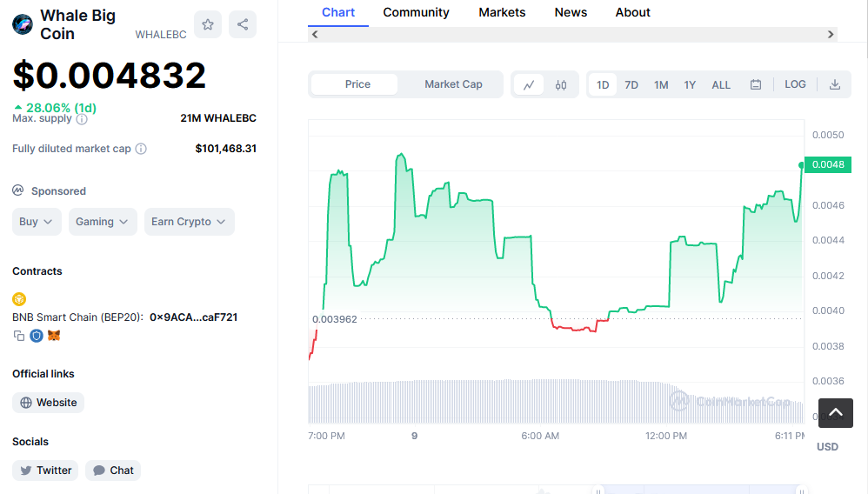The image size is (868, 494).
Task: Click the 12:00 PM axis label
Action: point(666,436)
